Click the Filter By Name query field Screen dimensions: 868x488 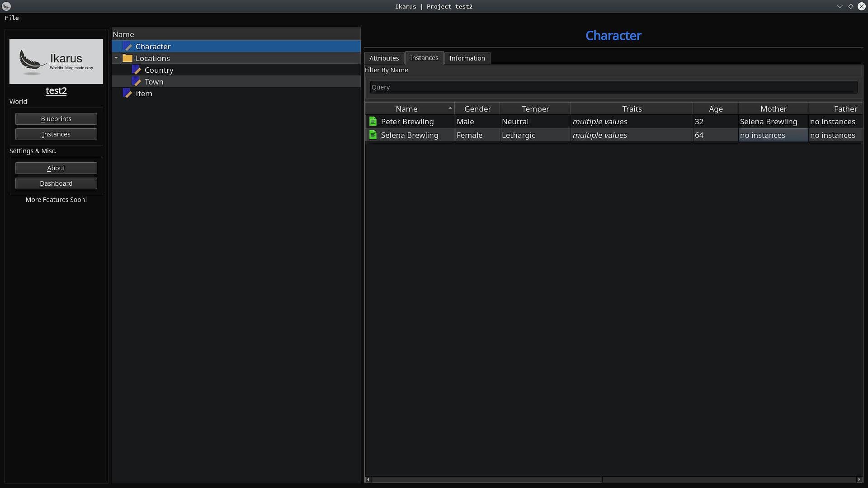[x=613, y=87]
